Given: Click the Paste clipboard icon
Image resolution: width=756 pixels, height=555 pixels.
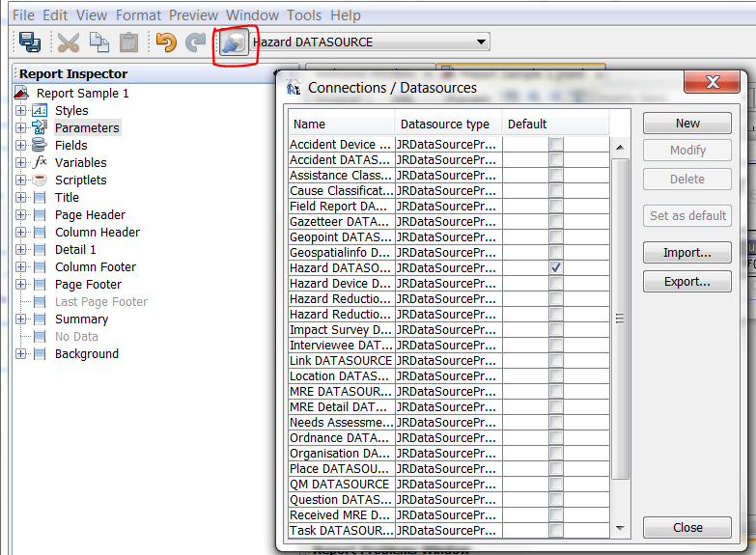Looking at the screenshot, I should (x=128, y=42).
